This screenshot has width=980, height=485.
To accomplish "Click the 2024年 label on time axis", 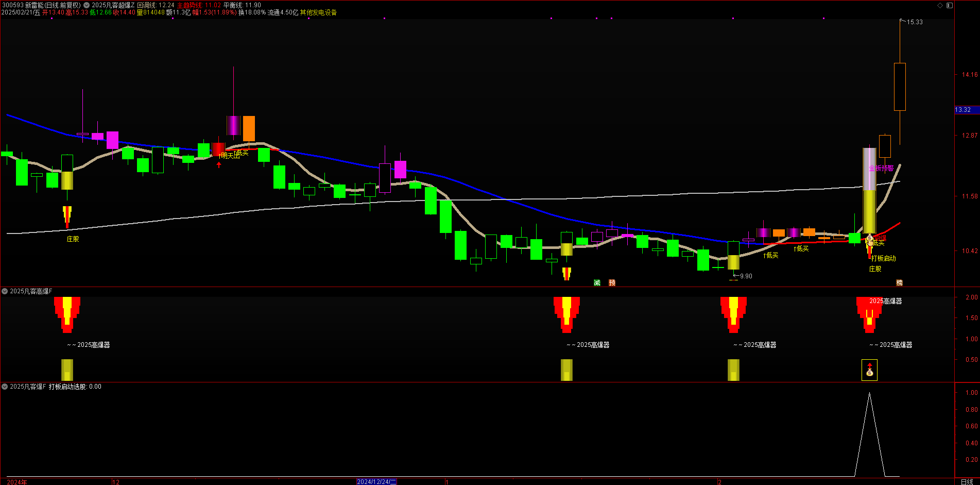I will pos(16,482).
